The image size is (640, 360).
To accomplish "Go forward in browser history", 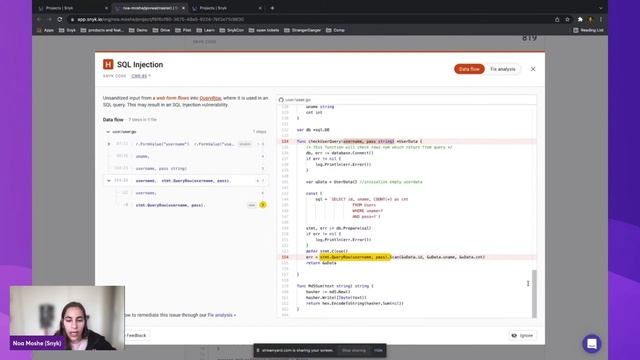I will coord(49,19).
